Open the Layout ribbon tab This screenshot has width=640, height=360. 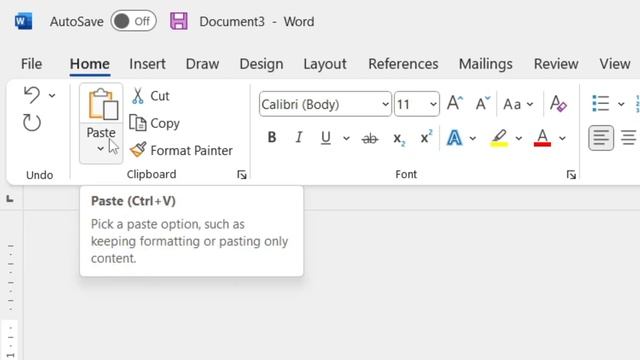pyautogui.click(x=325, y=64)
